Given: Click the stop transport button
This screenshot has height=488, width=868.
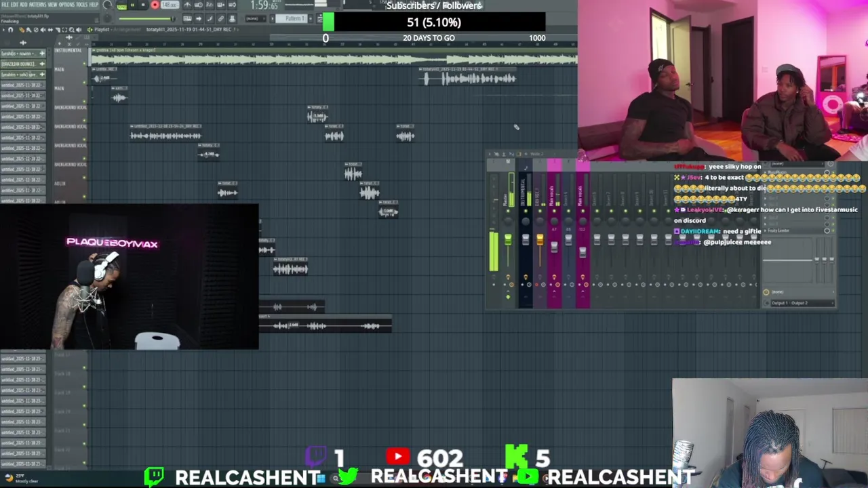Looking at the screenshot, I should click(143, 5).
